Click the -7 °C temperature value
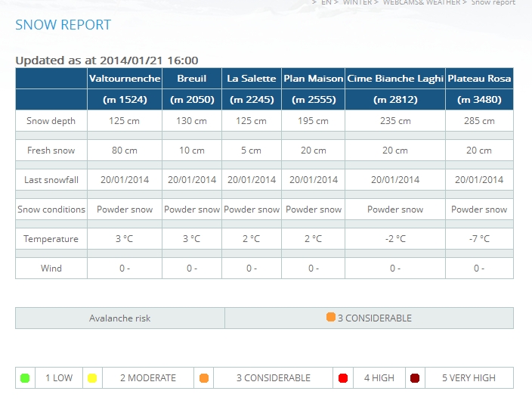 (479, 239)
